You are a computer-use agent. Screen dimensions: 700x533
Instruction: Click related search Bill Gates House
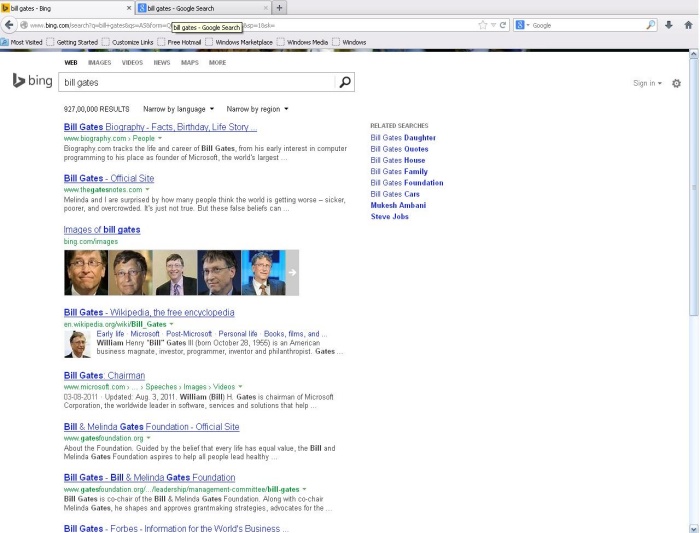[398, 160]
